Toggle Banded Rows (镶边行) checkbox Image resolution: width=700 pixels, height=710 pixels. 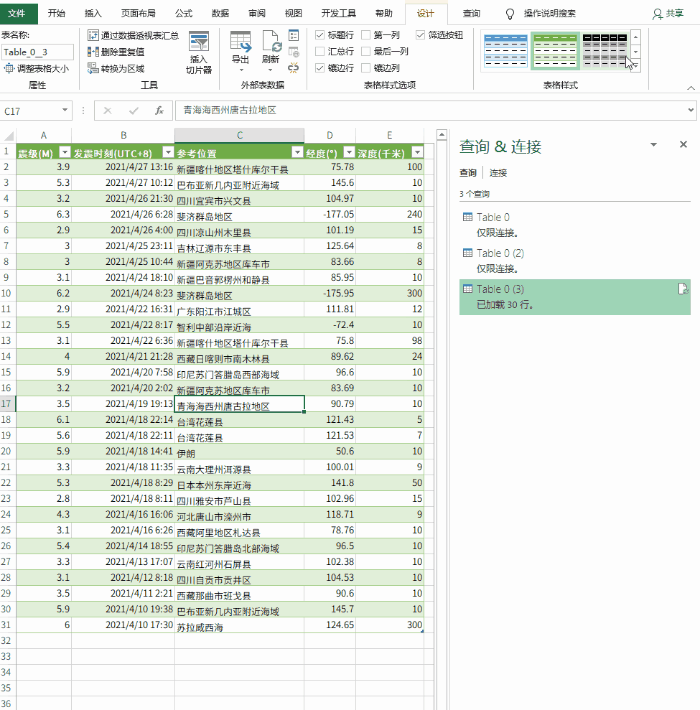click(x=320, y=68)
